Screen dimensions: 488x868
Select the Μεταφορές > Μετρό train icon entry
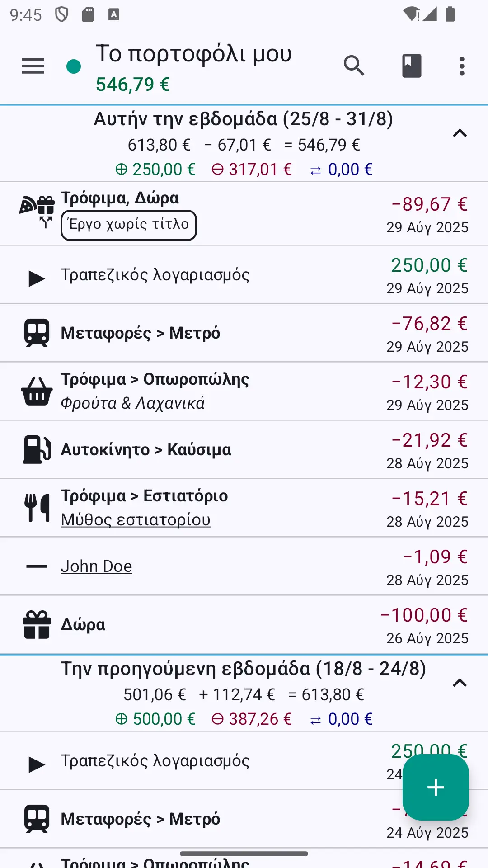point(37,333)
